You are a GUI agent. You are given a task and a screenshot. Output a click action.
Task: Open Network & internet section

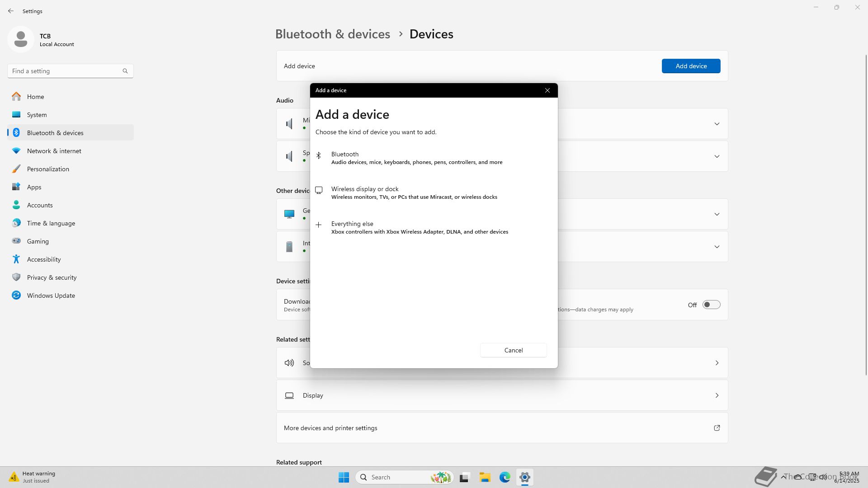click(x=54, y=151)
